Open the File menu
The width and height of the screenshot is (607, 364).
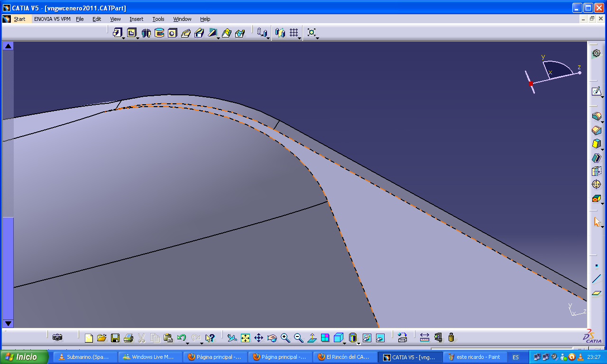tap(80, 19)
